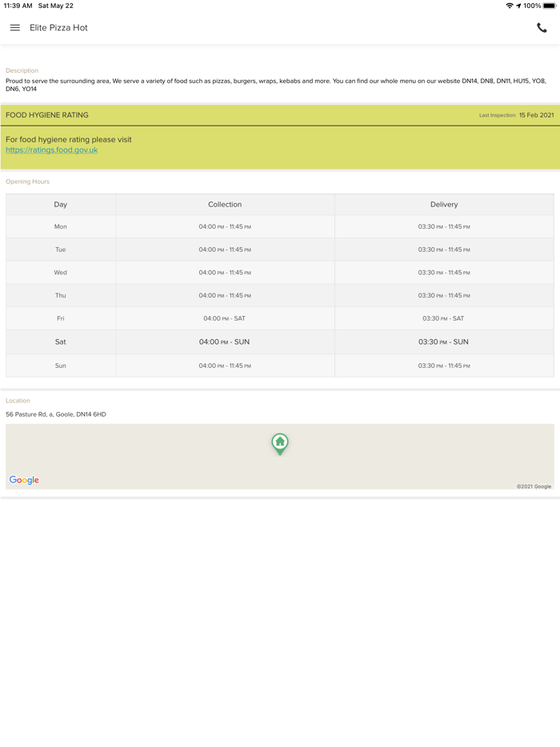Screen dimensions: 560x747
Task: Tap Saturday's collection 04:00 PM - SUN cell
Action: click(x=225, y=342)
